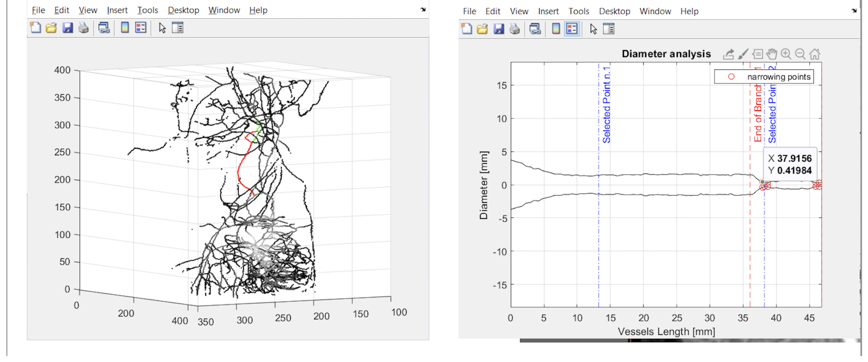
Task: Open file via folder icon in left figure
Action: [x=51, y=28]
